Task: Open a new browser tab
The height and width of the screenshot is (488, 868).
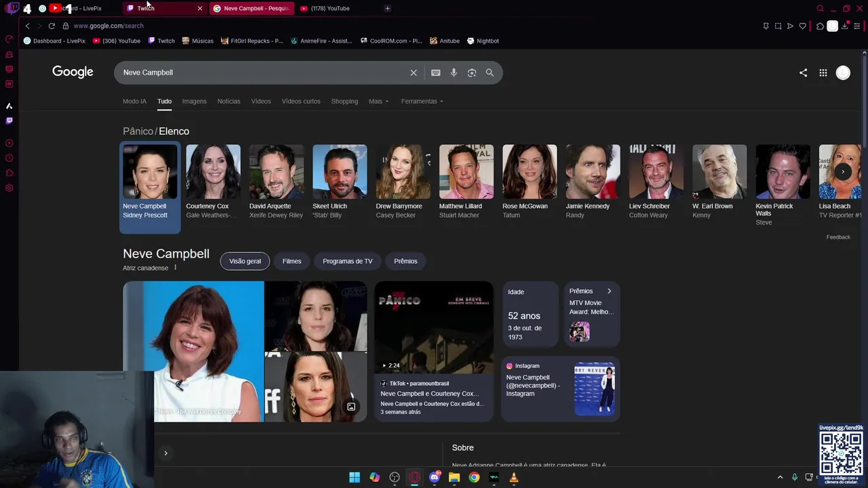Action: tap(387, 8)
